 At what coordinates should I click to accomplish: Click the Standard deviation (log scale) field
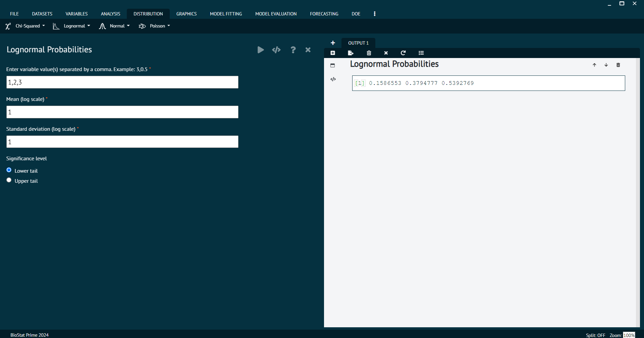pos(122,142)
